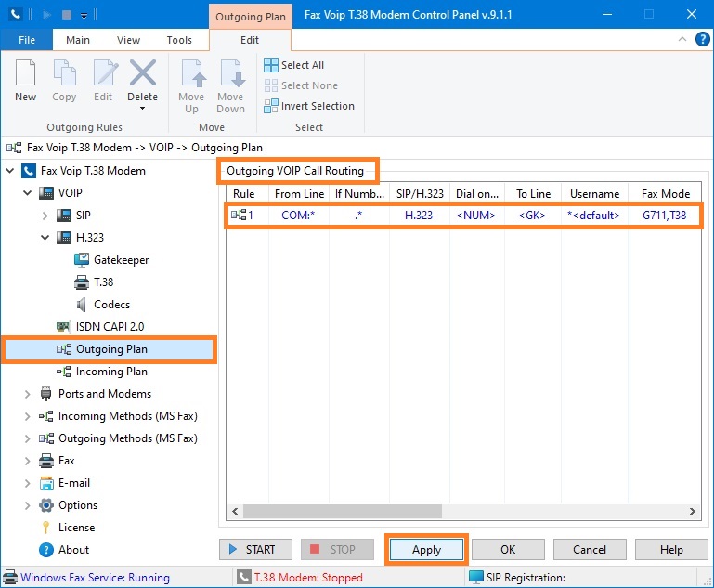Click the phone app icon in title bar

(x=16, y=15)
